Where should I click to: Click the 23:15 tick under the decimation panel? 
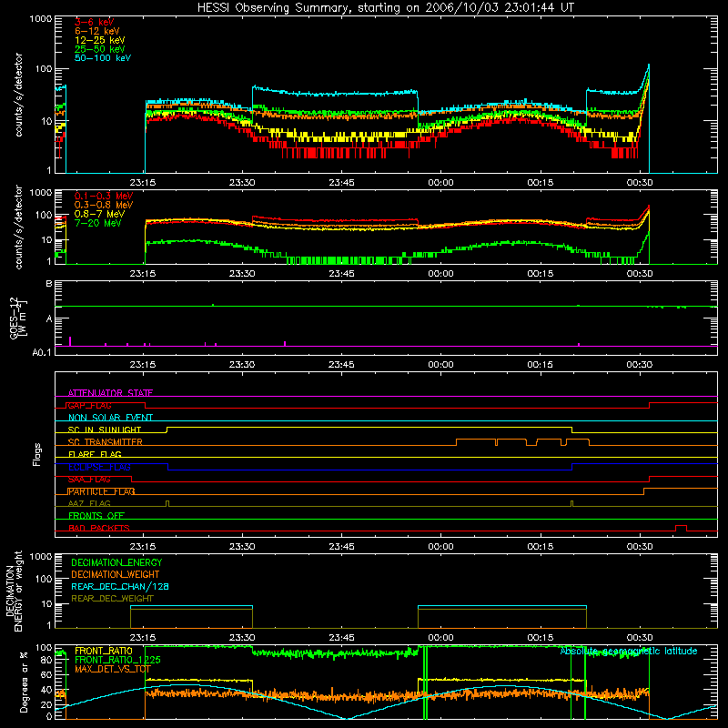tap(143, 638)
